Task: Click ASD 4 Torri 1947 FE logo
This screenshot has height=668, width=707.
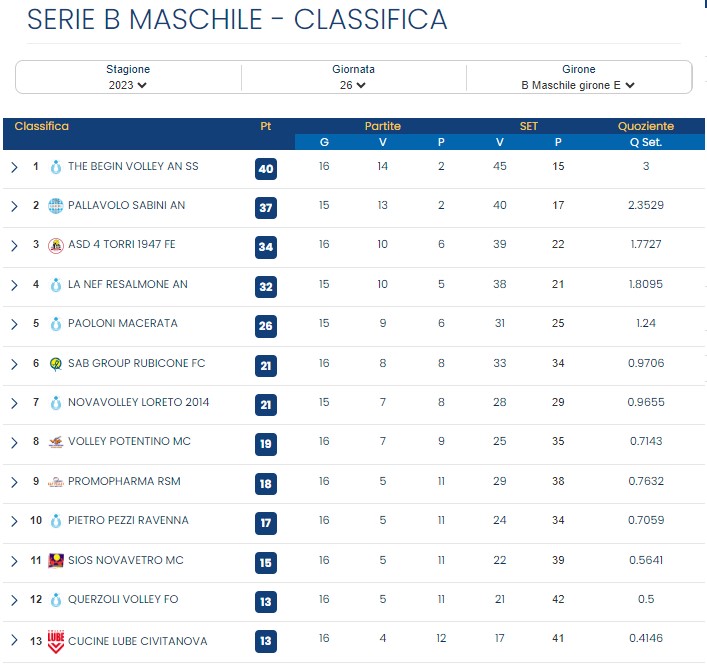Action: tap(56, 246)
